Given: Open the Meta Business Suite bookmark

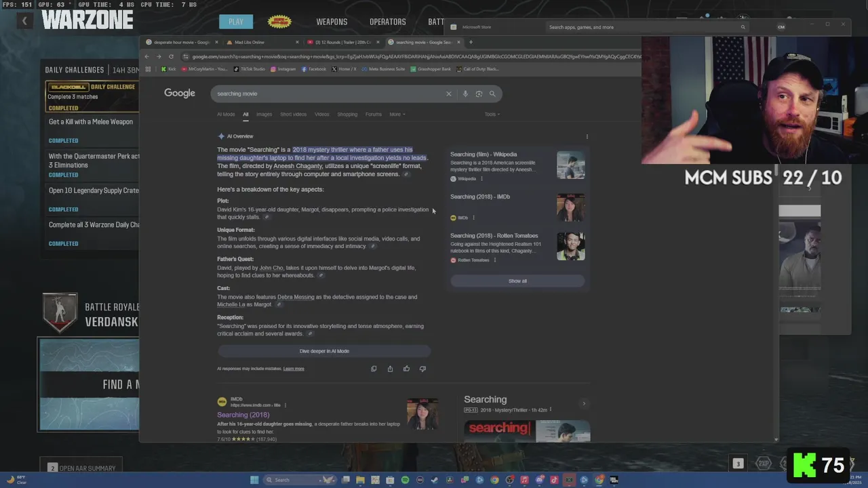Looking at the screenshot, I should [x=384, y=68].
